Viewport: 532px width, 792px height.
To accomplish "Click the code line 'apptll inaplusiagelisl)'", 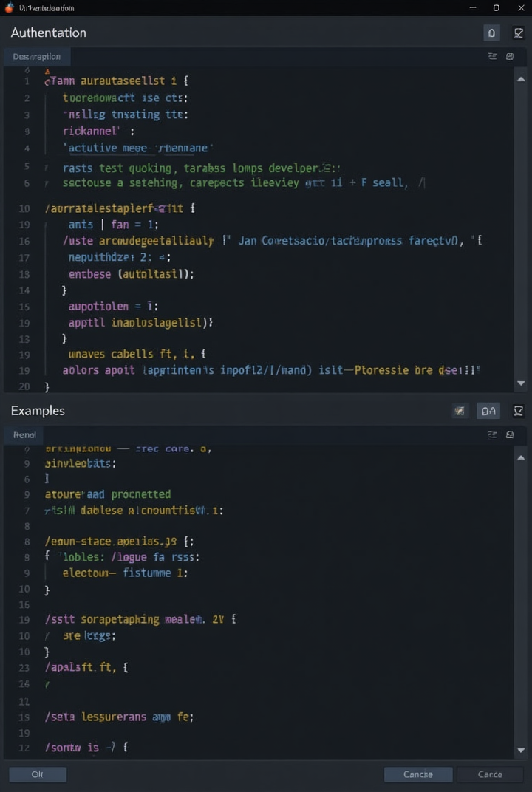I will (140, 322).
